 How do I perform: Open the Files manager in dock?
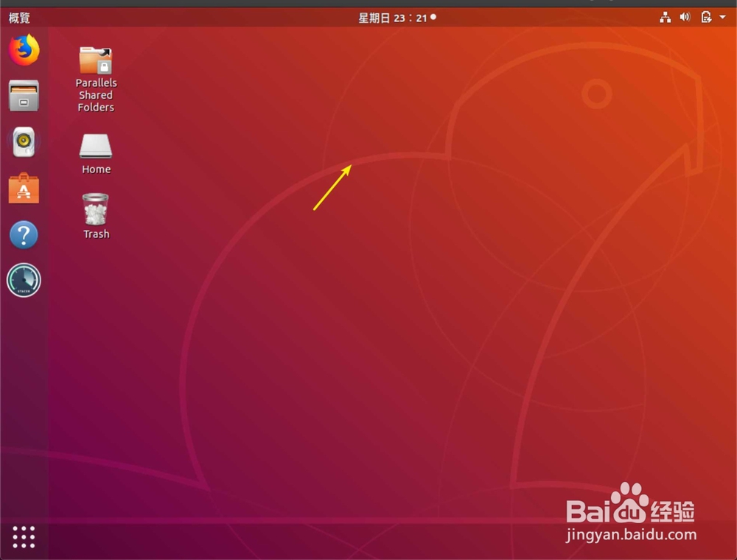24,95
